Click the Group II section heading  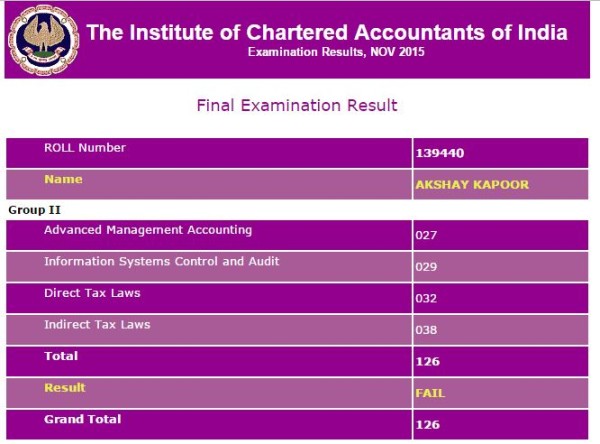click(x=31, y=210)
